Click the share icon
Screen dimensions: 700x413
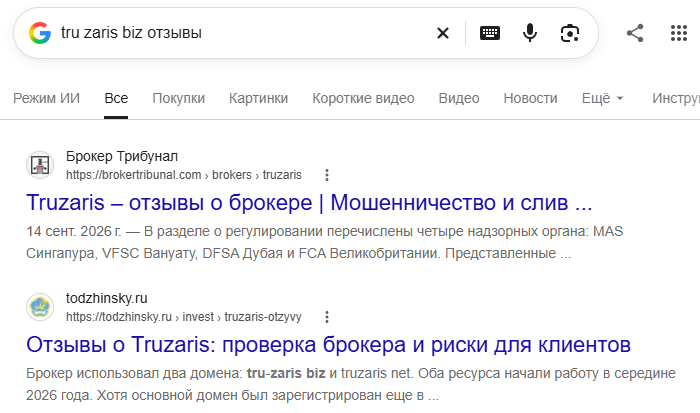tap(635, 33)
